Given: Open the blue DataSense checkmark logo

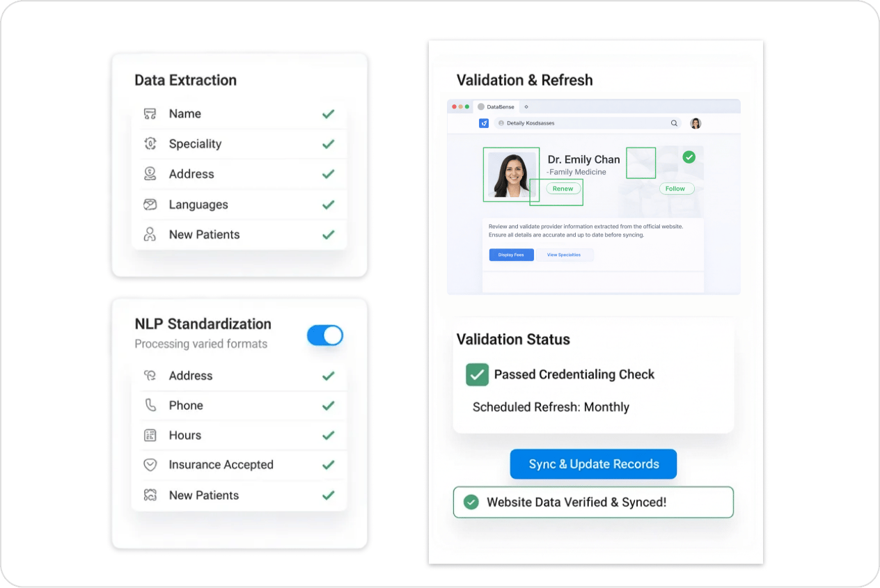Looking at the screenshot, I should click(483, 122).
